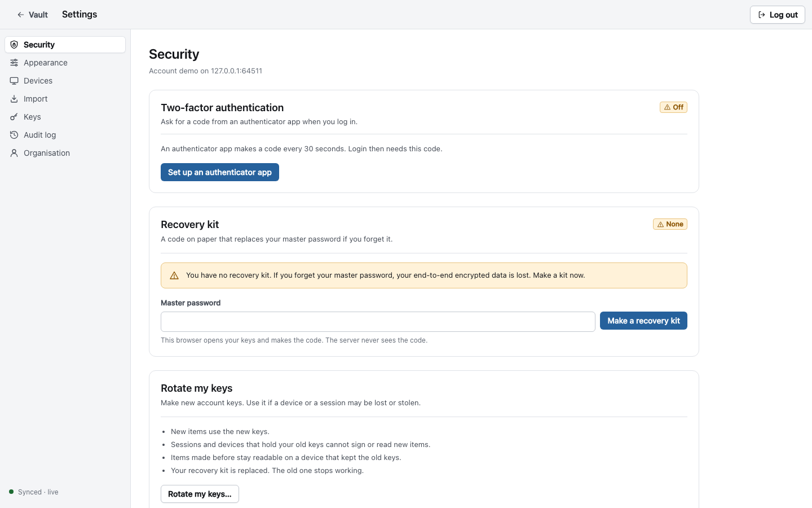Click the Appearance sliders icon
The height and width of the screenshot is (508, 812).
[x=14, y=63]
